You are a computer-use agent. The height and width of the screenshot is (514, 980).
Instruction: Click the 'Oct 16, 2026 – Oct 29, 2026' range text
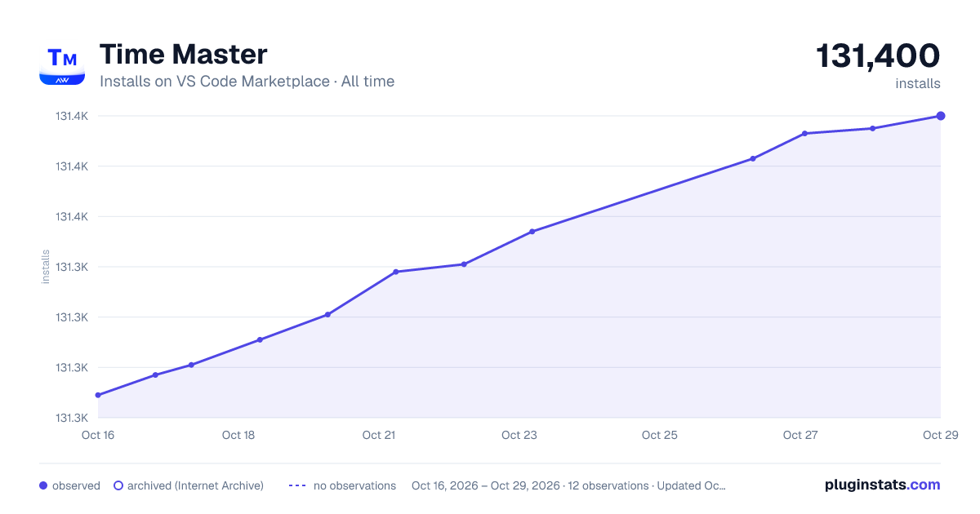point(486,485)
